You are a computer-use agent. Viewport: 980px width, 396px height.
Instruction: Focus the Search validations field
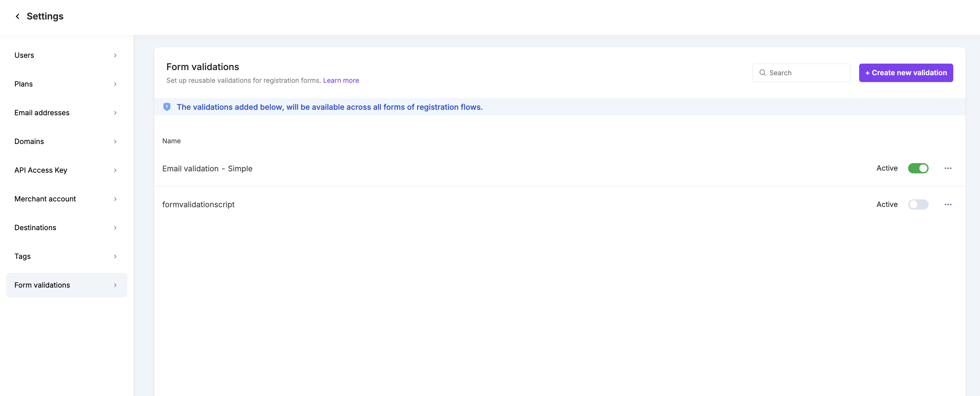(806, 72)
